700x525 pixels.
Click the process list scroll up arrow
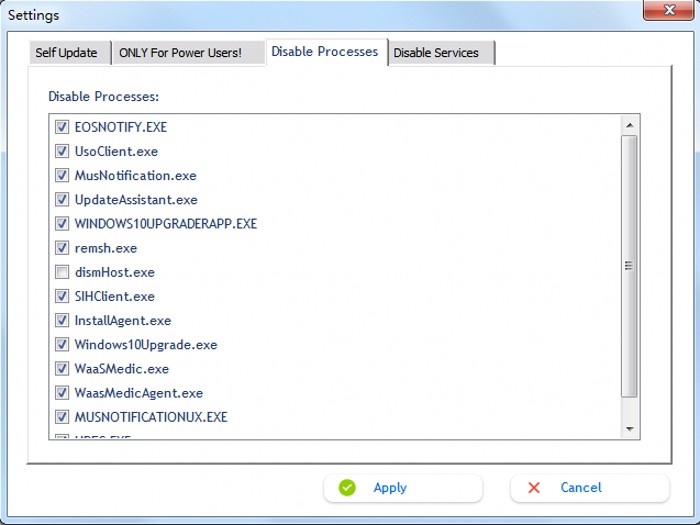coord(629,125)
